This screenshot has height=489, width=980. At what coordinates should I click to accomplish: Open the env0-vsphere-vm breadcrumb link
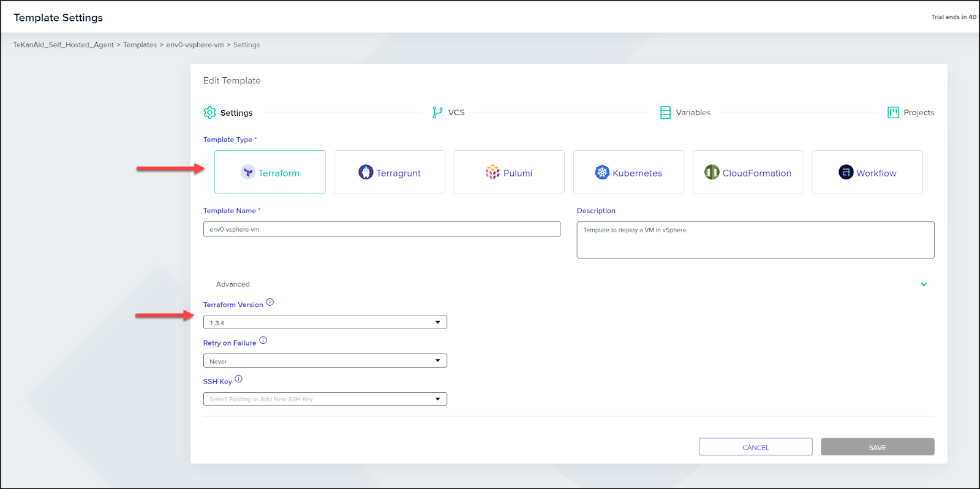tap(195, 45)
